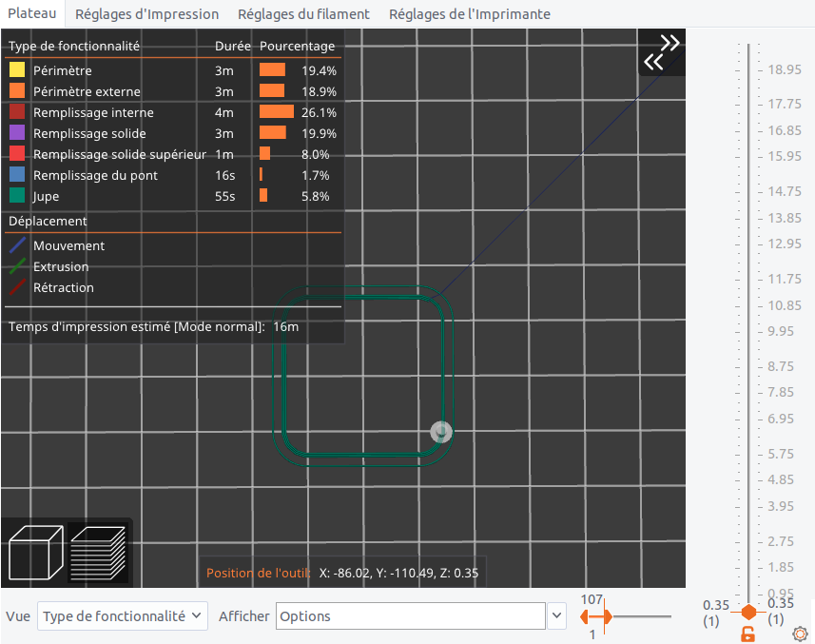Click Mouvement legend label
Screen dimensions: 815x644
[68, 245]
